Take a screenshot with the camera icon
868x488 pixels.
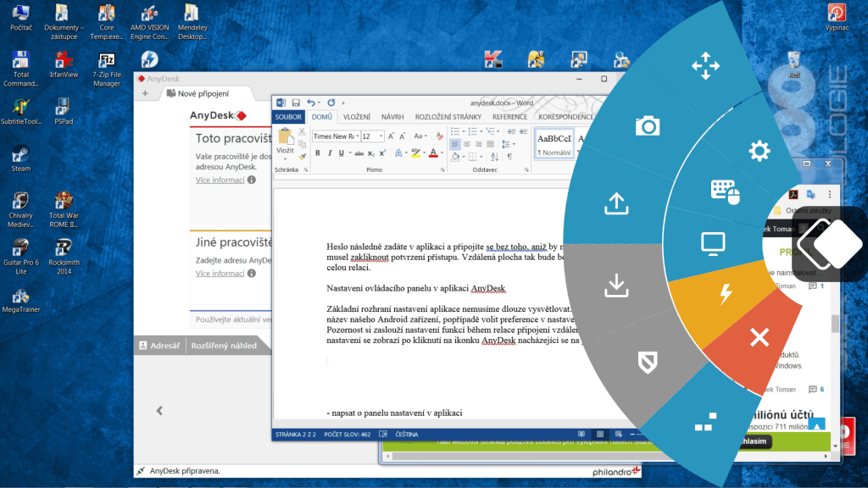(647, 126)
